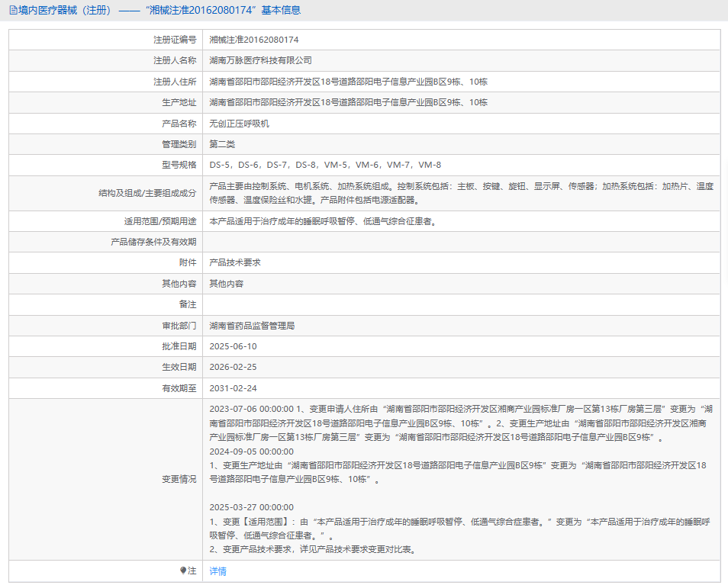Click the 2024-09-05 change record entry
The image size is (728, 585).
(251, 452)
